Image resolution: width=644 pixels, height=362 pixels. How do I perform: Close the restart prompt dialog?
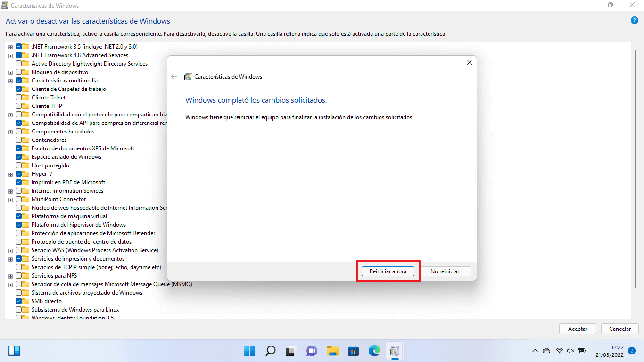click(469, 62)
